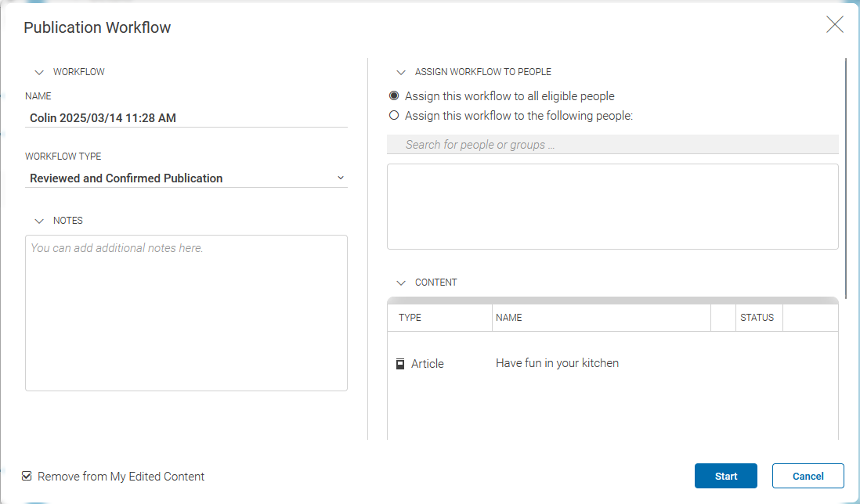Click the TYPE column header
The image size is (860, 504).
pos(410,317)
